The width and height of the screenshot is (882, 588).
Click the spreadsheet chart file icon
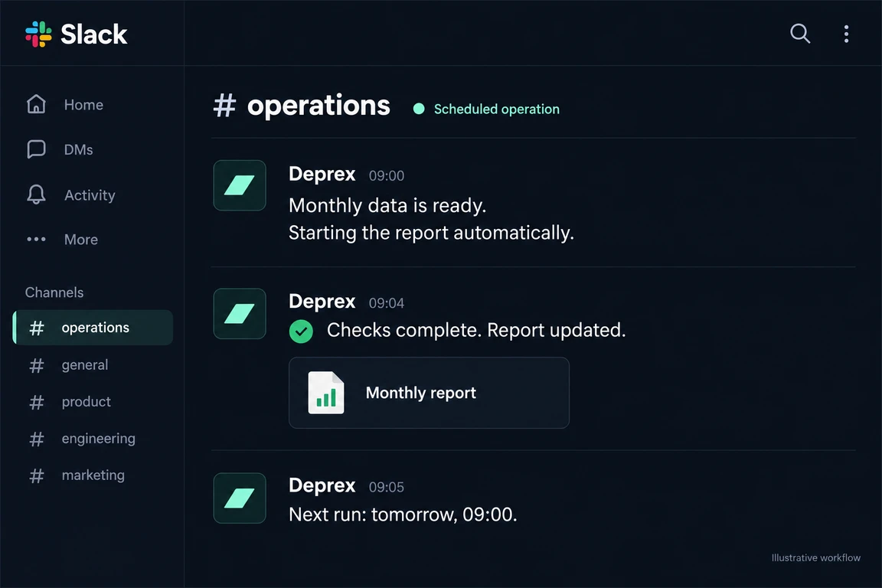(326, 393)
